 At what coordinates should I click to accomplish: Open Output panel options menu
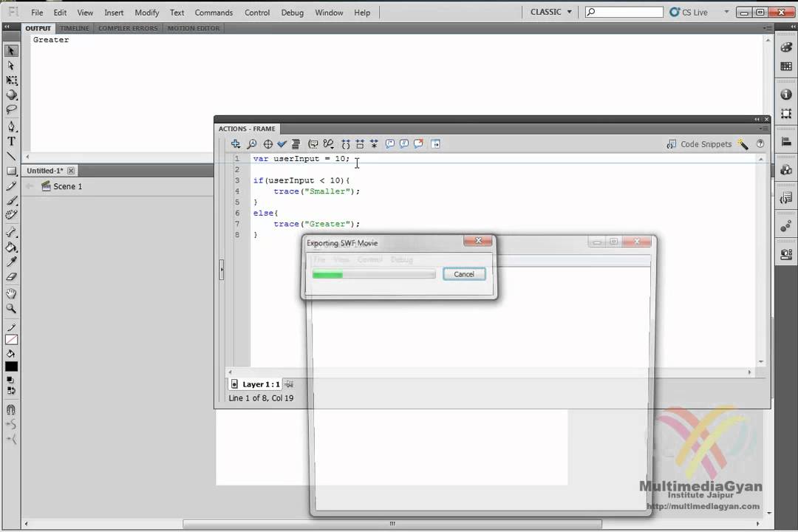pyautogui.click(x=767, y=29)
